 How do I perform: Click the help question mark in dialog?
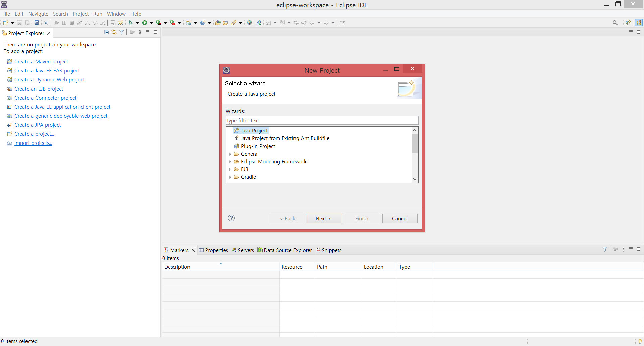click(x=231, y=218)
